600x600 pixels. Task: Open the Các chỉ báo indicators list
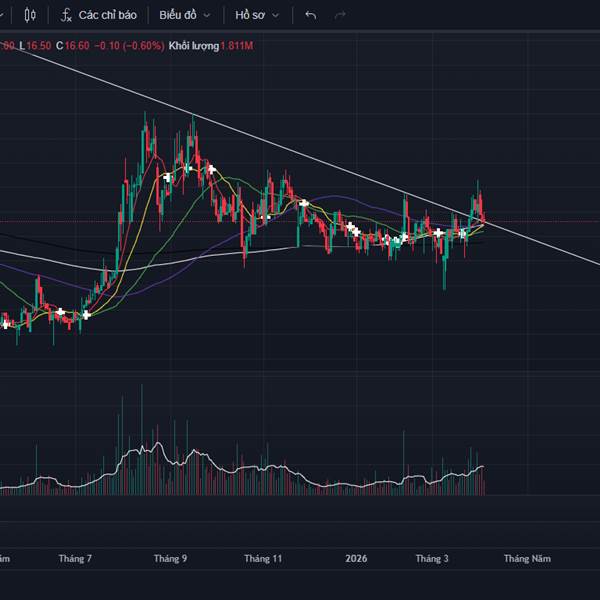tap(109, 16)
